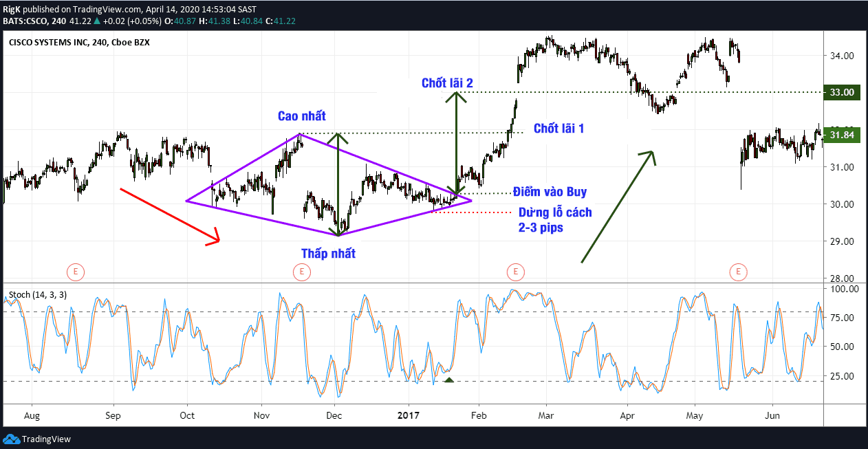Click the 100.00 stochastic axis value
Viewport: 868px width, 449px height.
(843, 289)
